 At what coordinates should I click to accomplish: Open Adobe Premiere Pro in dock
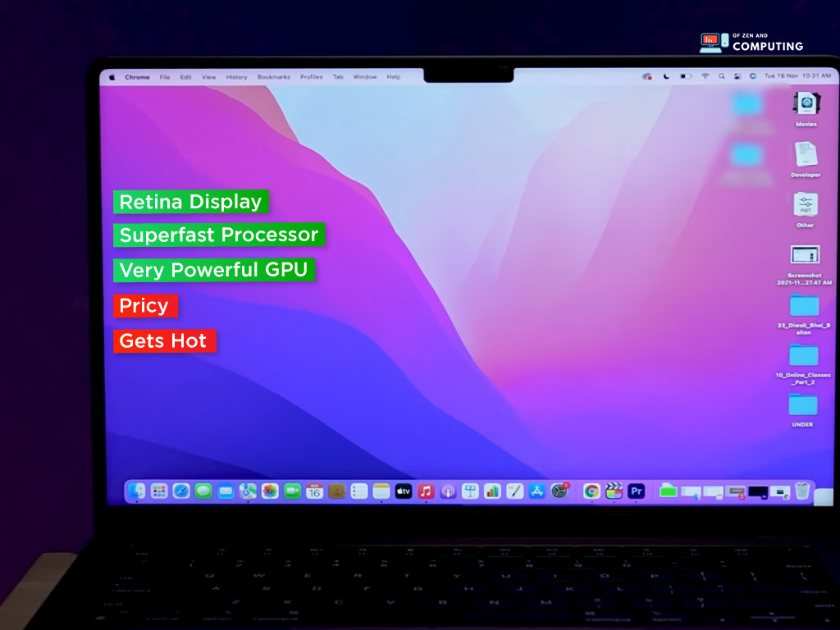coord(637,491)
